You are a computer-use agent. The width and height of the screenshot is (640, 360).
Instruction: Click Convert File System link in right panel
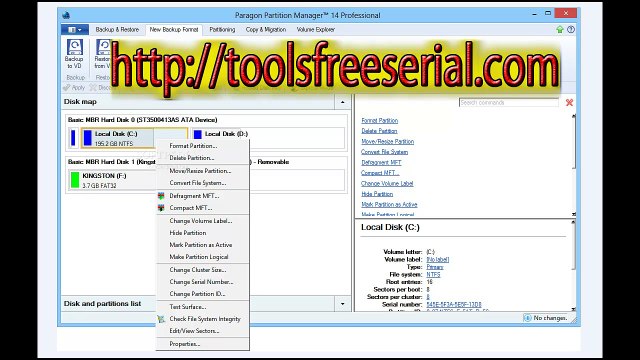(384, 152)
